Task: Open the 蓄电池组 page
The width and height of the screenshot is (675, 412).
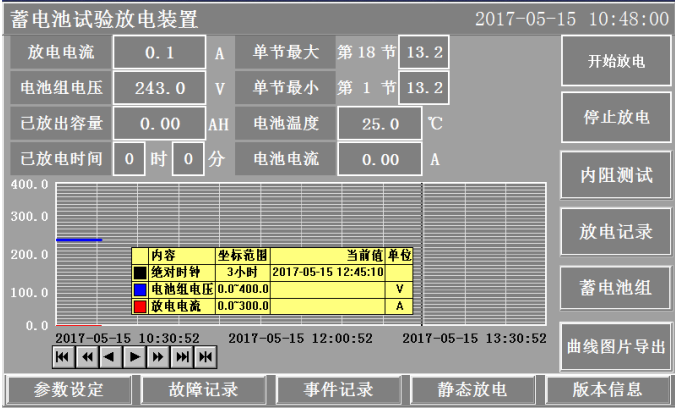Action: pos(616,288)
